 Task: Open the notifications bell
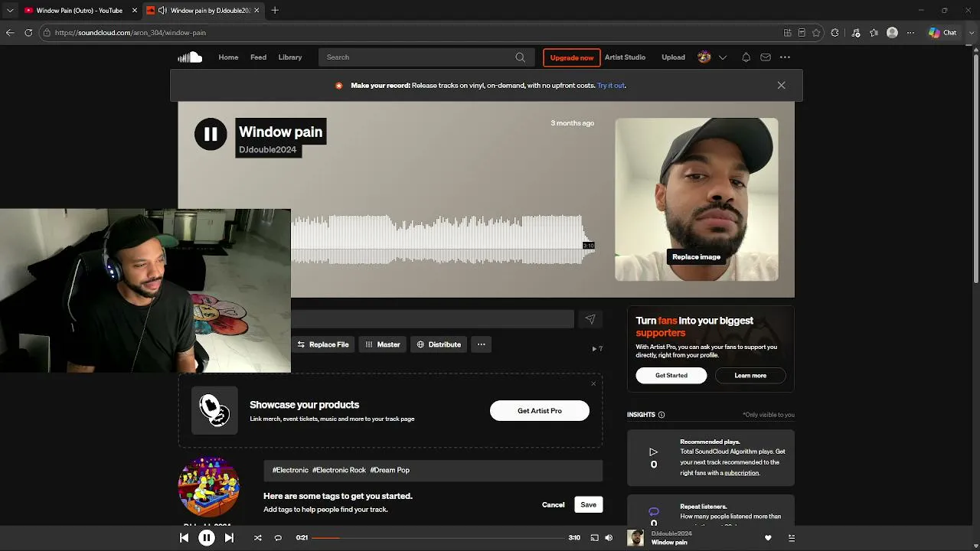[746, 57]
